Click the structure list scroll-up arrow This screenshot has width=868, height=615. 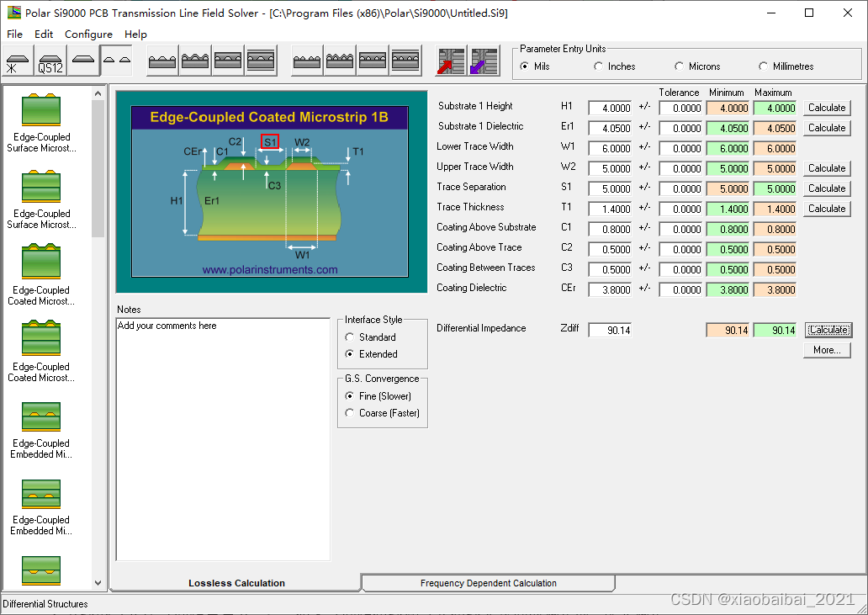98,93
